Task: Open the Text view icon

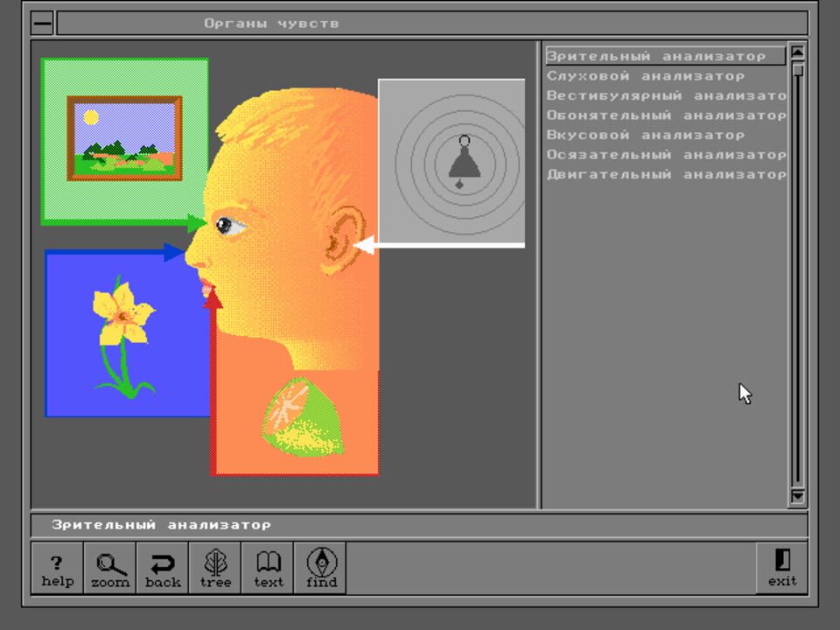Action: pos(267,568)
